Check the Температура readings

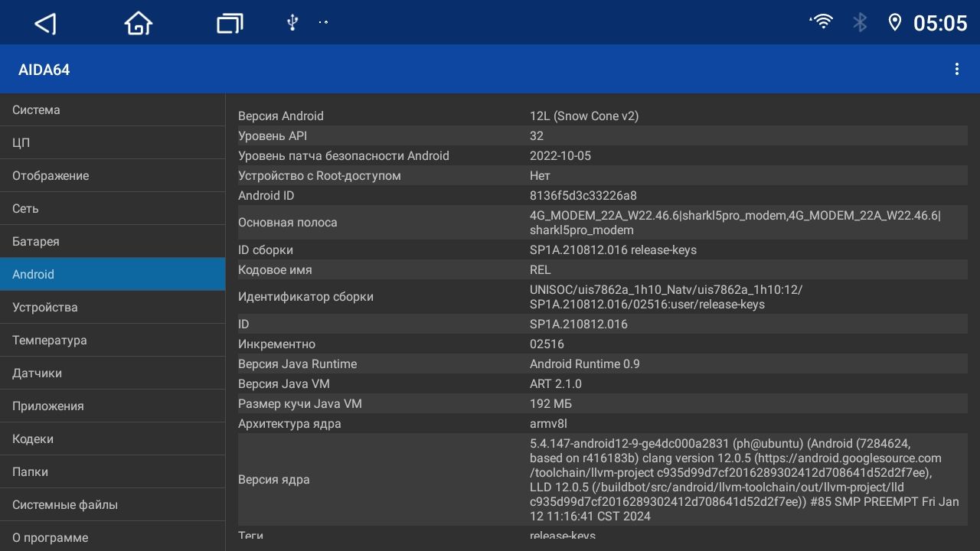(113, 340)
